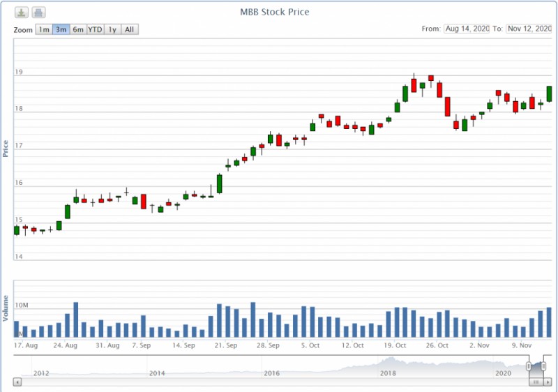Select the 1m zoom range
This screenshot has height=392, width=558.
click(x=44, y=29)
